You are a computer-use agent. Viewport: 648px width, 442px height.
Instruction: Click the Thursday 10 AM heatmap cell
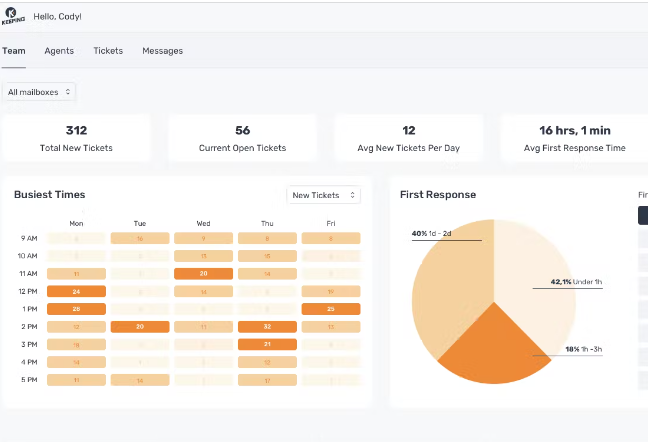pyautogui.click(x=267, y=256)
